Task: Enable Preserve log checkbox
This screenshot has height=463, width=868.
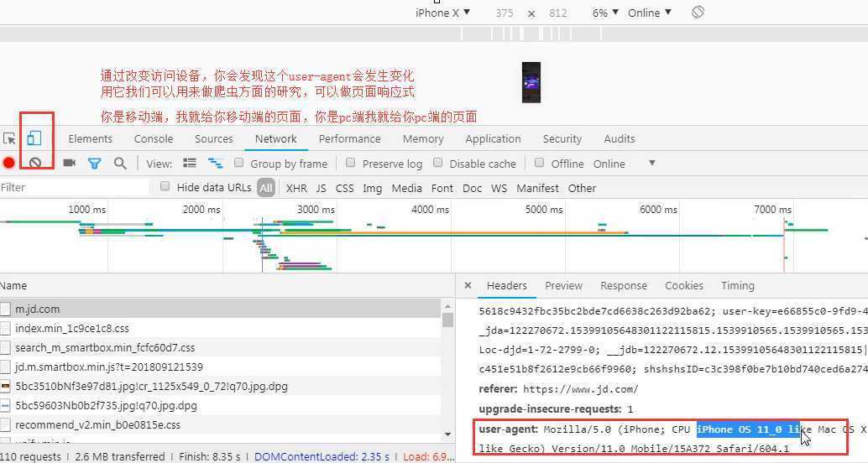Action: pos(350,163)
